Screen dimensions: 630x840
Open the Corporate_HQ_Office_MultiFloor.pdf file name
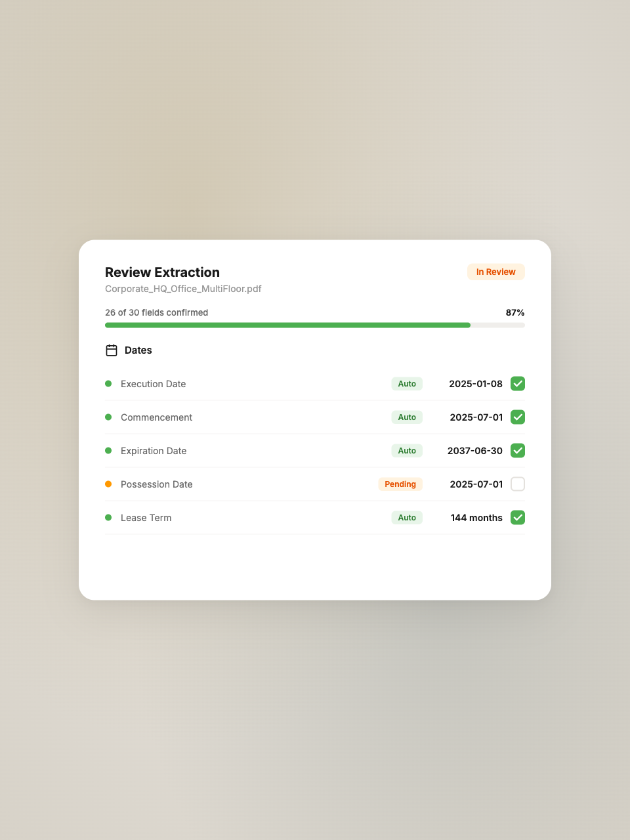[x=183, y=289]
